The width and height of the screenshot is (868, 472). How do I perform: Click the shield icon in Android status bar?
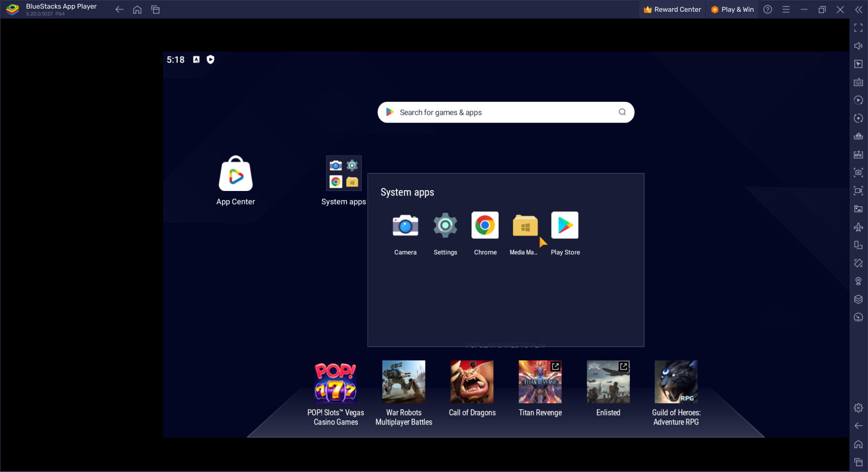point(211,59)
